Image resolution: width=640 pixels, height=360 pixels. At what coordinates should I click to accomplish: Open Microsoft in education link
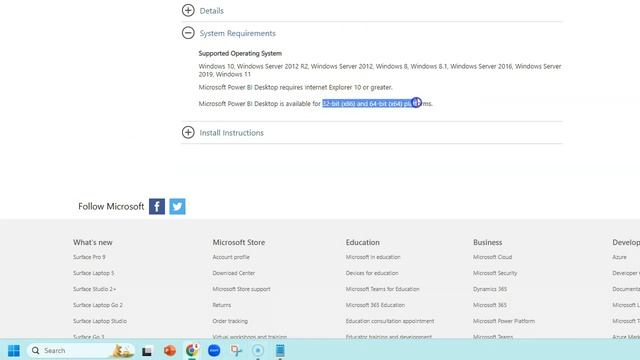(x=373, y=257)
